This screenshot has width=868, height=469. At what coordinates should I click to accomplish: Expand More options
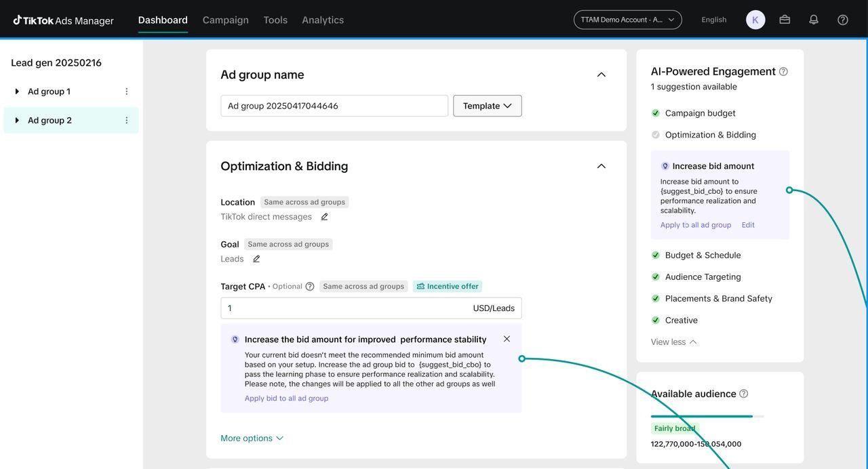(x=252, y=439)
